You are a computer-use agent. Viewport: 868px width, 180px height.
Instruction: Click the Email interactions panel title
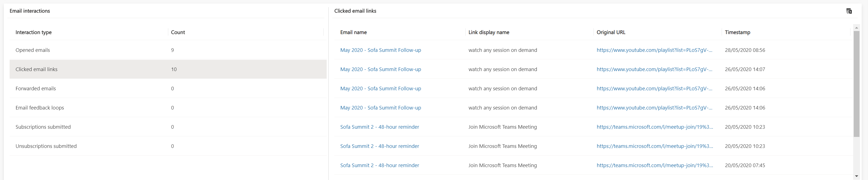(x=30, y=11)
